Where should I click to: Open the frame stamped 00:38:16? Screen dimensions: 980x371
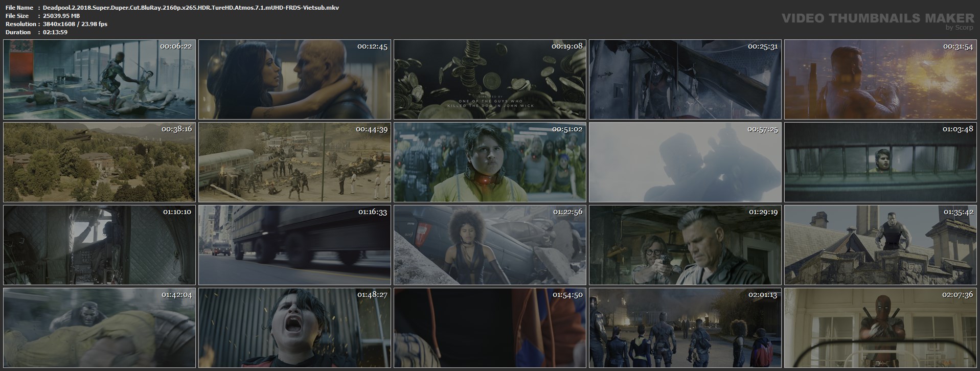click(99, 163)
